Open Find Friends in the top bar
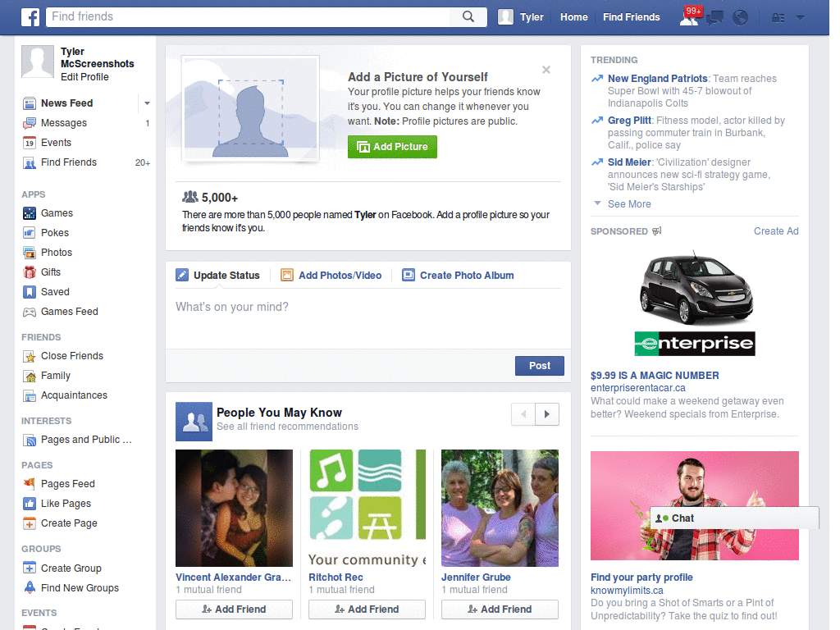Image resolution: width=840 pixels, height=630 pixels. pos(631,17)
